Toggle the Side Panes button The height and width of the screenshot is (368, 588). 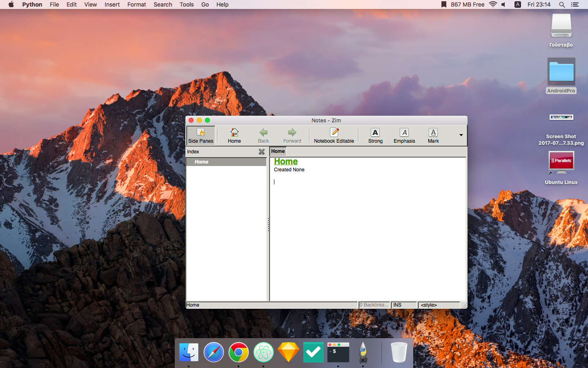click(x=200, y=135)
